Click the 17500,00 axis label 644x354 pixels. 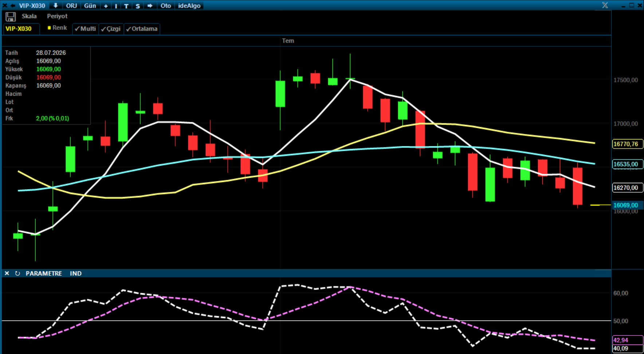[x=626, y=80]
